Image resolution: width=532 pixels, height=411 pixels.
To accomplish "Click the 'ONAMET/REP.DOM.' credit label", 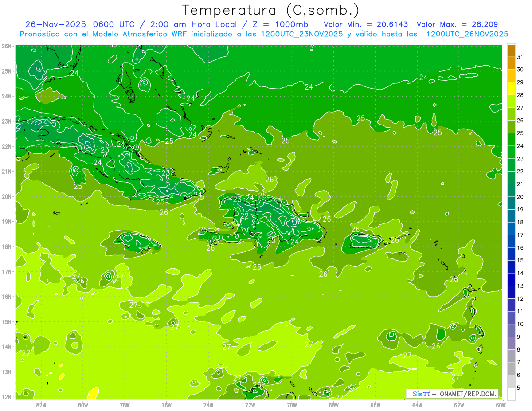I will coord(467,394).
